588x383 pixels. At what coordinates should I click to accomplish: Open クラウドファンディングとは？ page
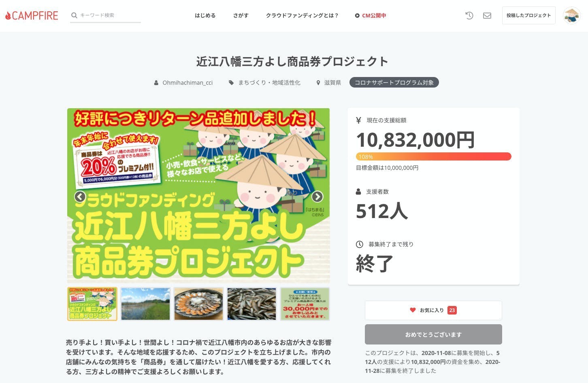pyautogui.click(x=302, y=15)
